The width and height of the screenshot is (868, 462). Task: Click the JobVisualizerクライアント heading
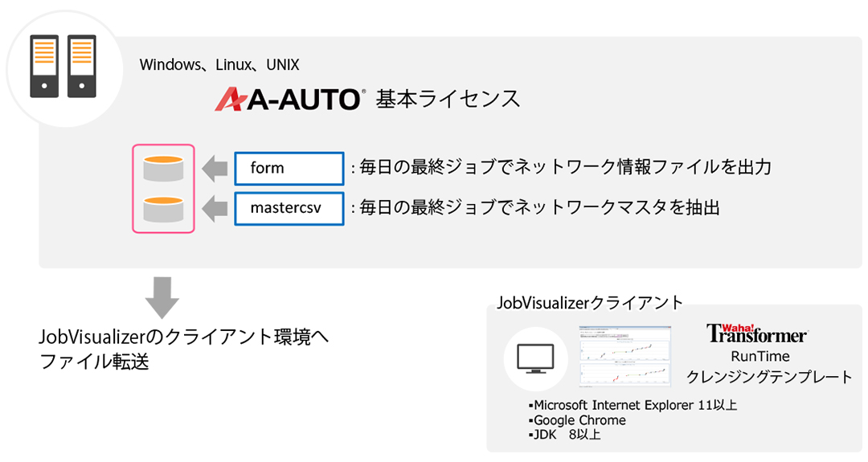coord(590,303)
